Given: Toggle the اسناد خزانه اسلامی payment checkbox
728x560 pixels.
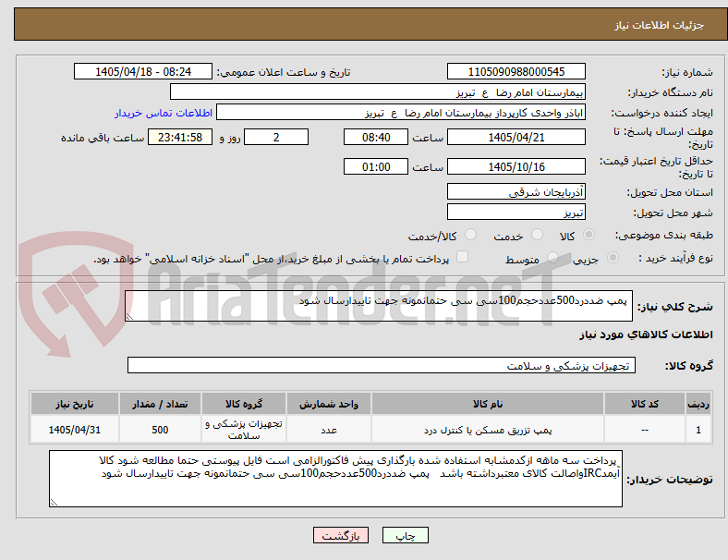Looking at the screenshot, I should coord(463,257).
